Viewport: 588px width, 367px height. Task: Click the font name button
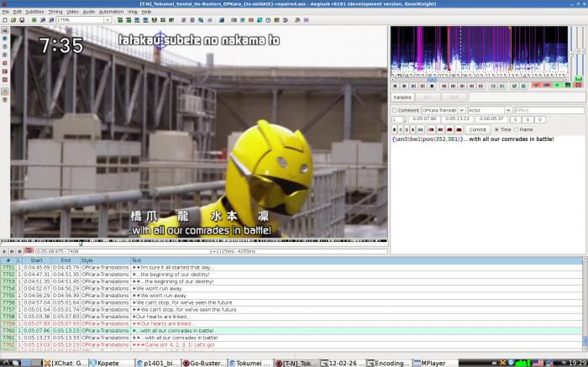[420, 129]
